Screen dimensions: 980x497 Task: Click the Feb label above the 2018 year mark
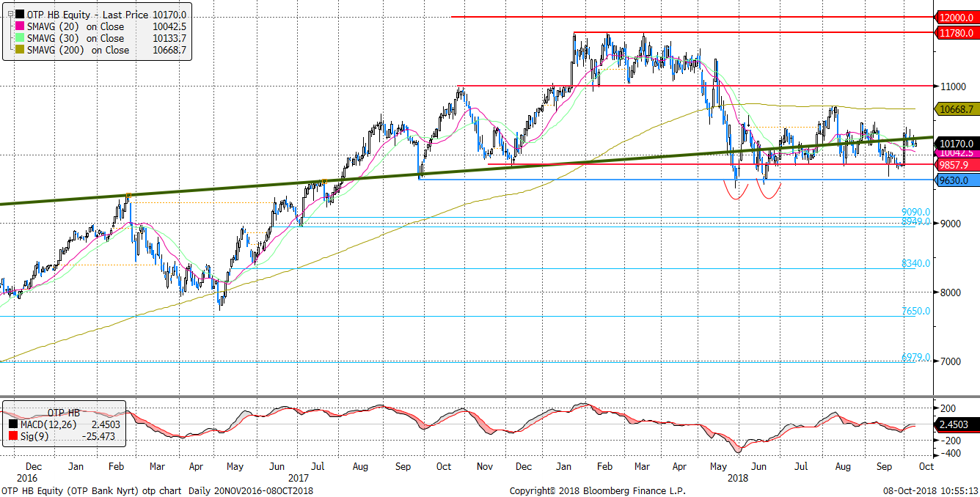(x=606, y=466)
